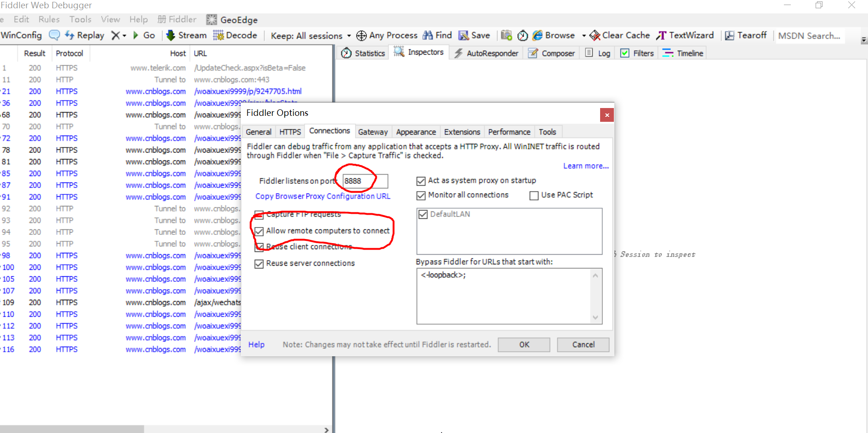
Task: Expand Remove sessions dropdown arrow
Action: click(124, 36)
